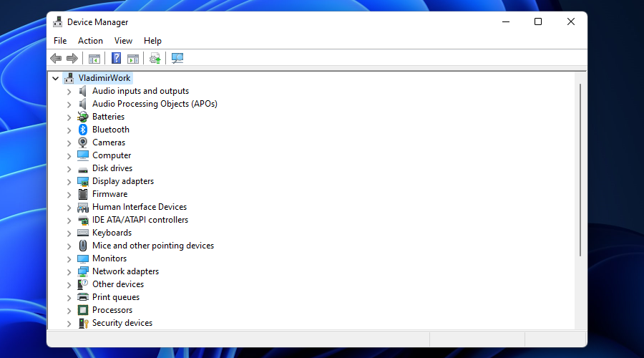Minimize the Device Manager window
Image resolution: width=644 pixels, height=358 pixels.
click(506, 21)
